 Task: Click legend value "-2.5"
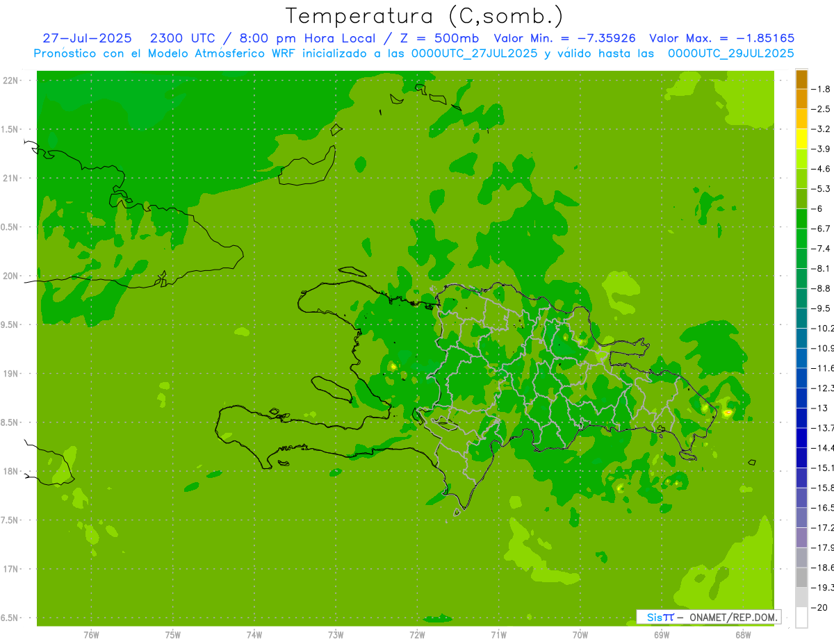[821, 109]
